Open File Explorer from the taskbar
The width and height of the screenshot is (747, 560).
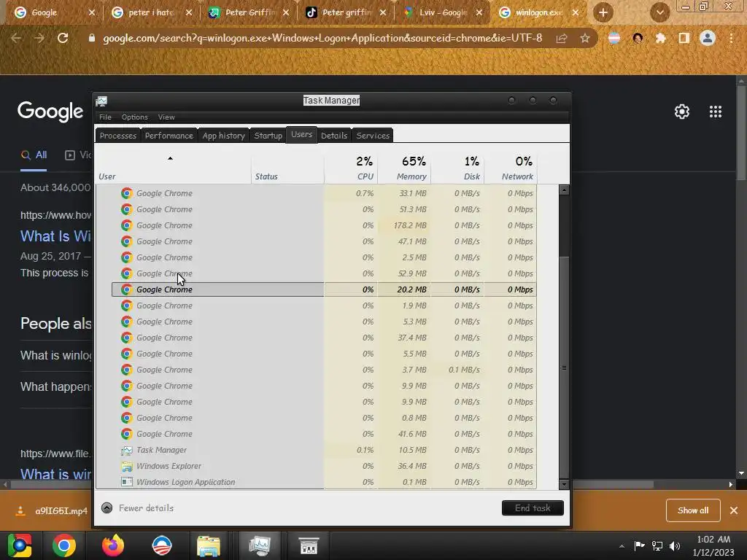(209, 545)
